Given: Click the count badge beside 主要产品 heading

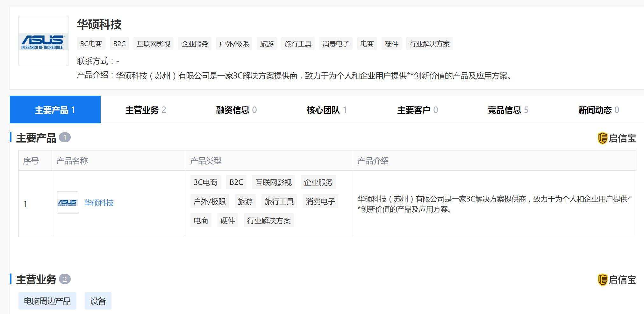Looking at the screenshot, I should click(65, 137).
